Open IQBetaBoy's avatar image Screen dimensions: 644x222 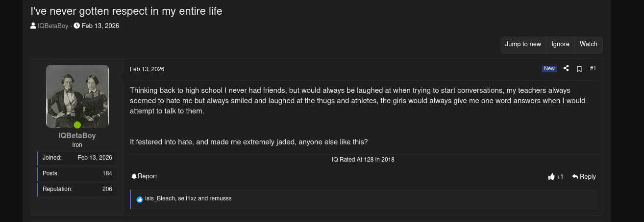pyautogui.click(x=77, y=96)
